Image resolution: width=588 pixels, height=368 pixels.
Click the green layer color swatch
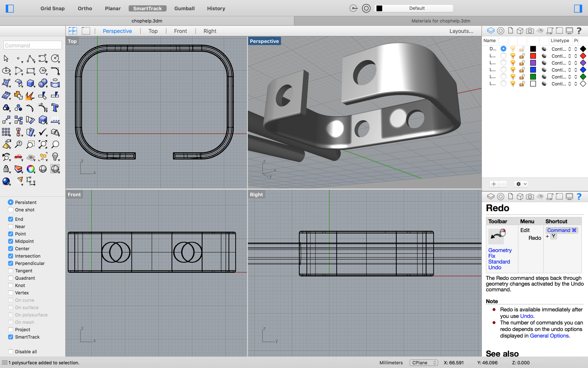pos(533,77)
